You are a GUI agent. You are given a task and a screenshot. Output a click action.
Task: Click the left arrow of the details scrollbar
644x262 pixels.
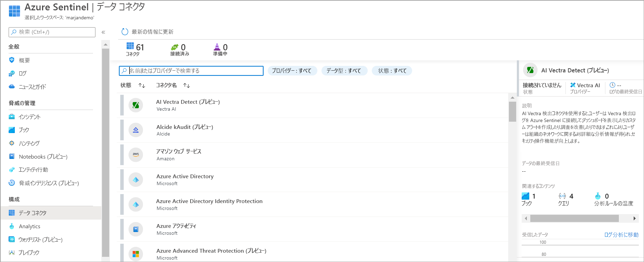526,218
